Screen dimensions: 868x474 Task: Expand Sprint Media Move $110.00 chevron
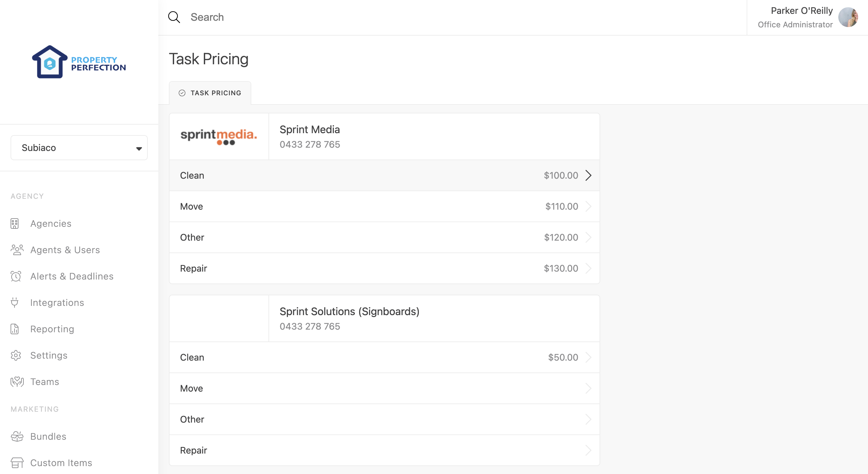click(588, 207)
